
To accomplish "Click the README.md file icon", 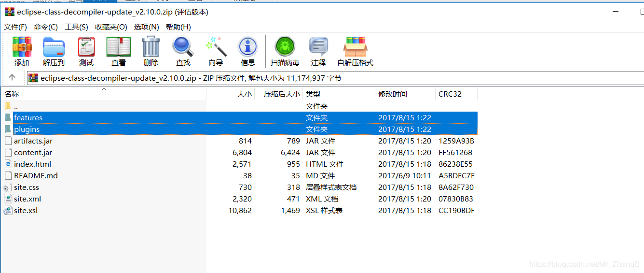I will pos(8,175).
